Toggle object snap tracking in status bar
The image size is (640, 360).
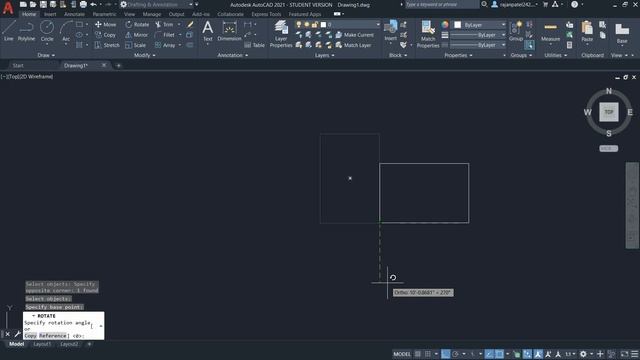[x=489, y=354]
